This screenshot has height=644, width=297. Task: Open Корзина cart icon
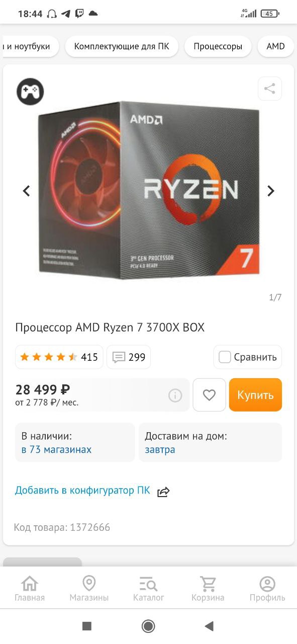[208, 589]
